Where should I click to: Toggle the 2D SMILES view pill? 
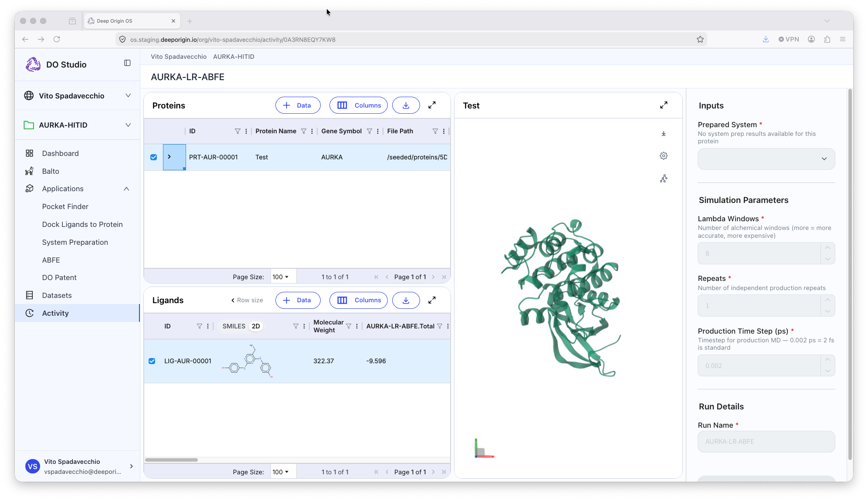(x=256, y=326)
